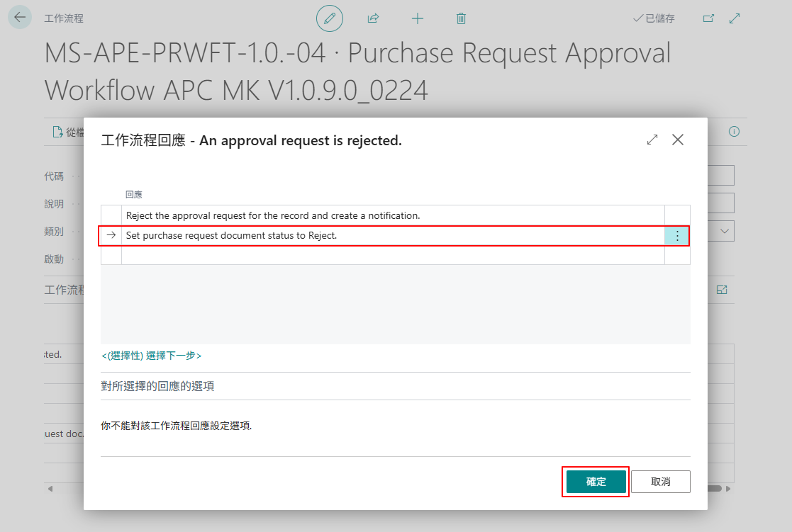Screen dimensions: 792x532
Task: Click the pop-out icon beside the workflow steps section
Action: click(722, 290)
